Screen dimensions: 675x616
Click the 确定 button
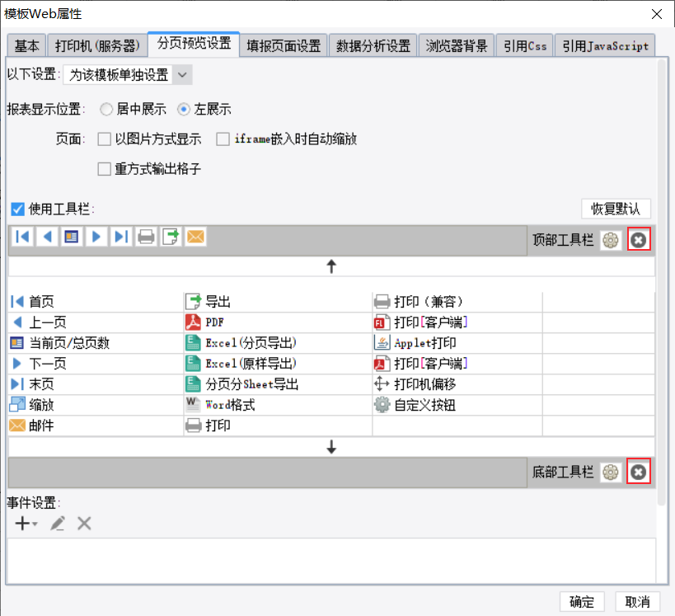tap(582, 601)
